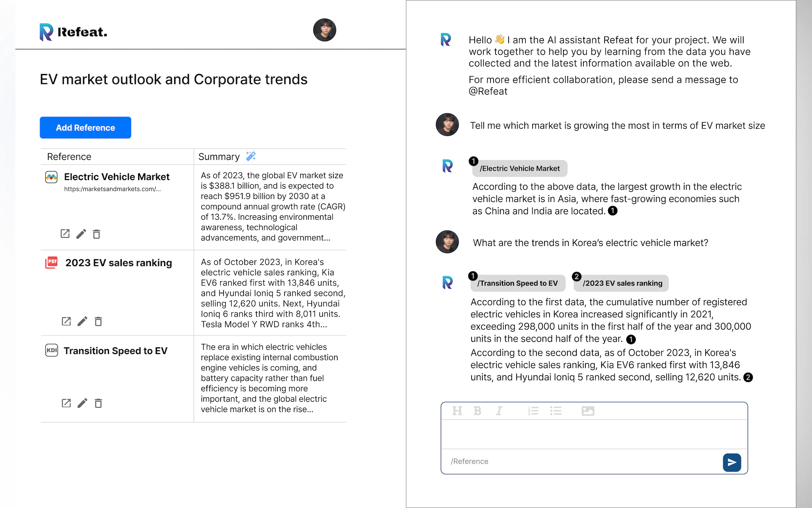Screen dimensions: 812x508
Task: Insert a bulleted list in the editor
Action: 556,411
